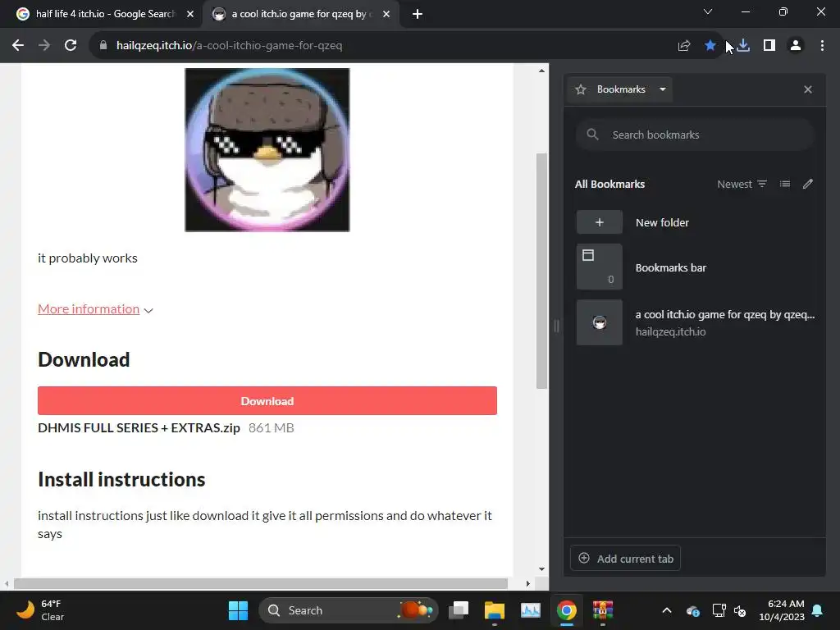Open the OneDrive cloud tray icon

click(692, 610)
